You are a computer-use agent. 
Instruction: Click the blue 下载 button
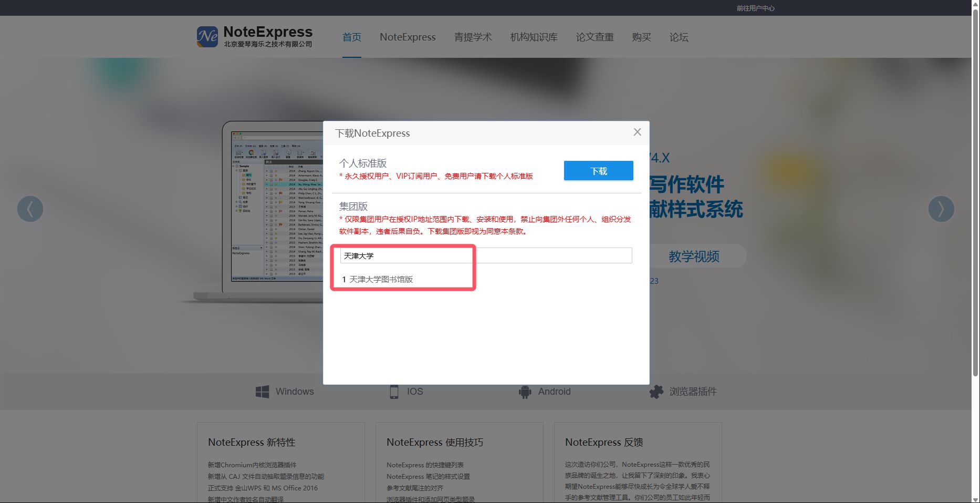coord(599,171)
